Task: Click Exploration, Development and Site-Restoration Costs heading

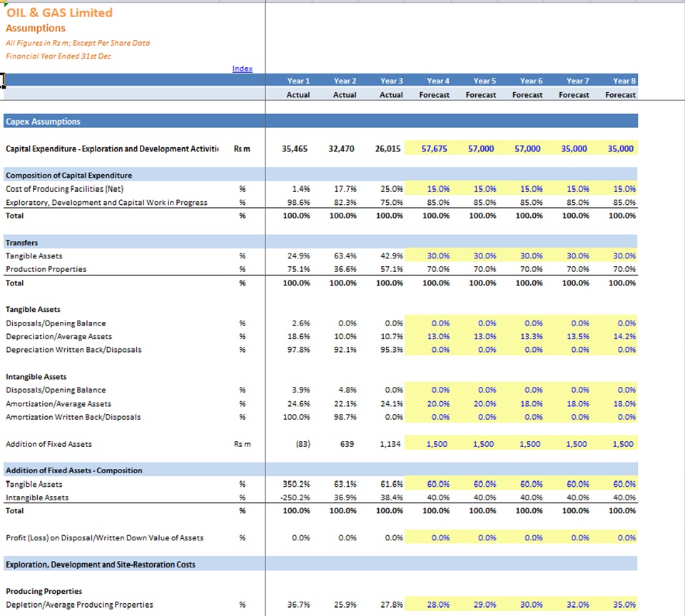Action: pyautogui.click(x=101, y=565)
